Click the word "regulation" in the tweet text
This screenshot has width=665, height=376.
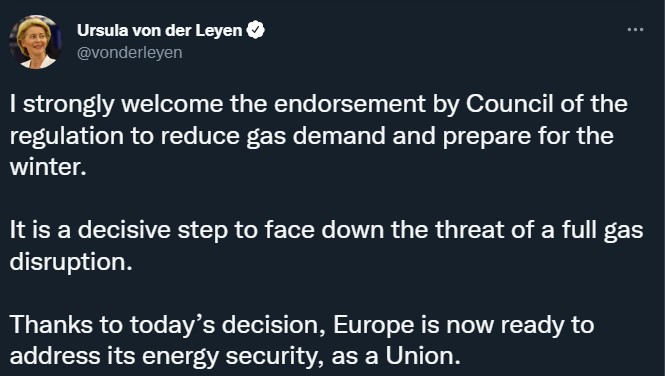(67, 136)
